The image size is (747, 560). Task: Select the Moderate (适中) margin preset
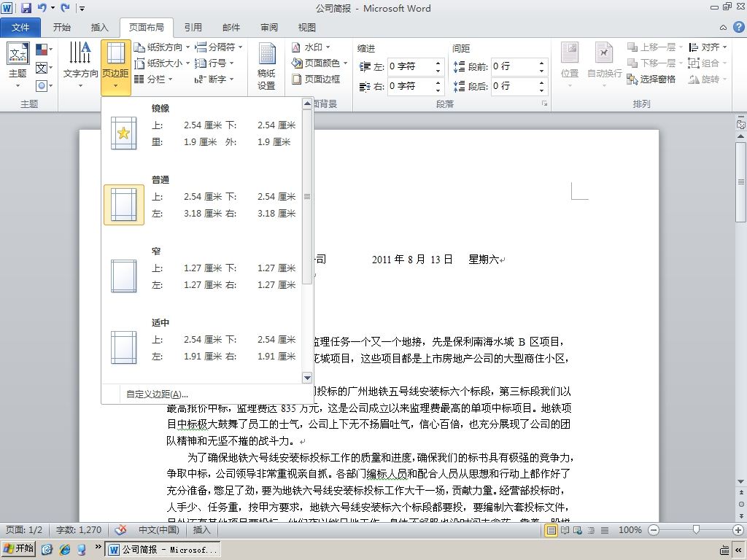203,347
